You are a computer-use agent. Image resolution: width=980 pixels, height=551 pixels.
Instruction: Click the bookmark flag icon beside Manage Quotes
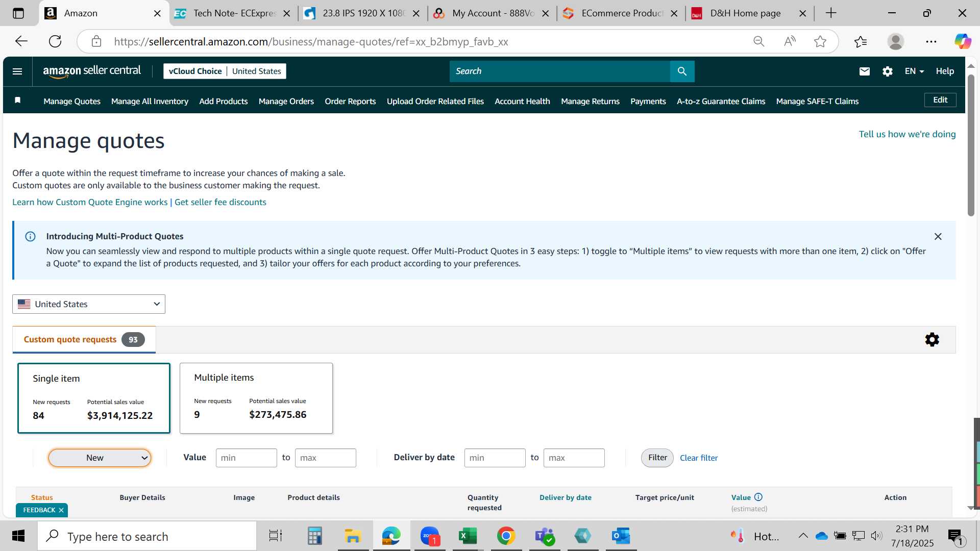pos(18,101)
